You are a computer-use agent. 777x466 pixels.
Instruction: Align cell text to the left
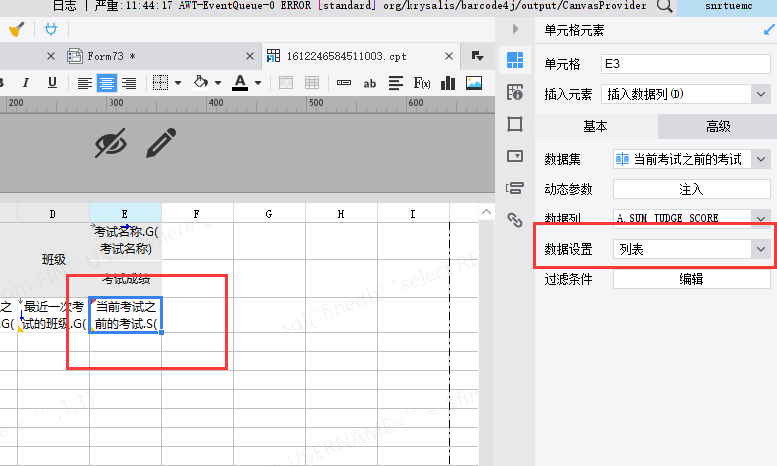85,83
